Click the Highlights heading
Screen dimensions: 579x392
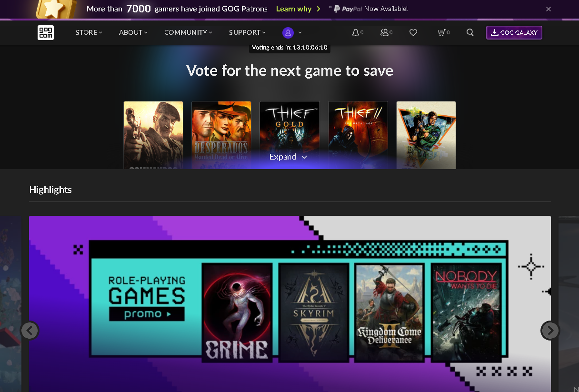pos(50,190)
